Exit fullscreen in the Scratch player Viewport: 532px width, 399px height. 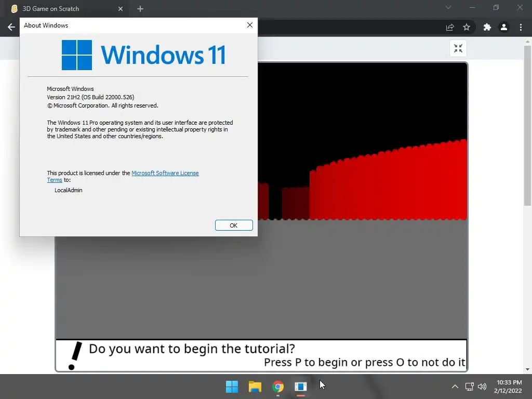point(458,48)
